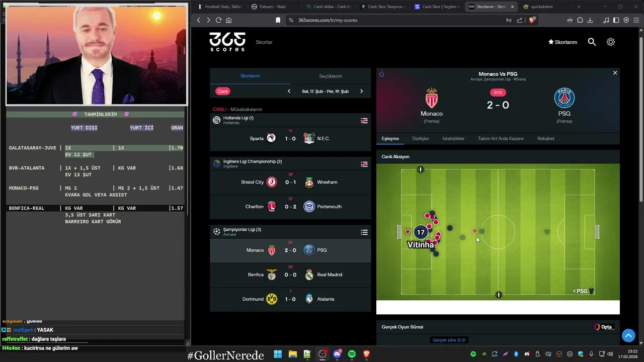This screenshot has width=644, height=362.
Task: Close the Skorlarım browser tab
Action: pyautogui.click(x=512, y=7)
